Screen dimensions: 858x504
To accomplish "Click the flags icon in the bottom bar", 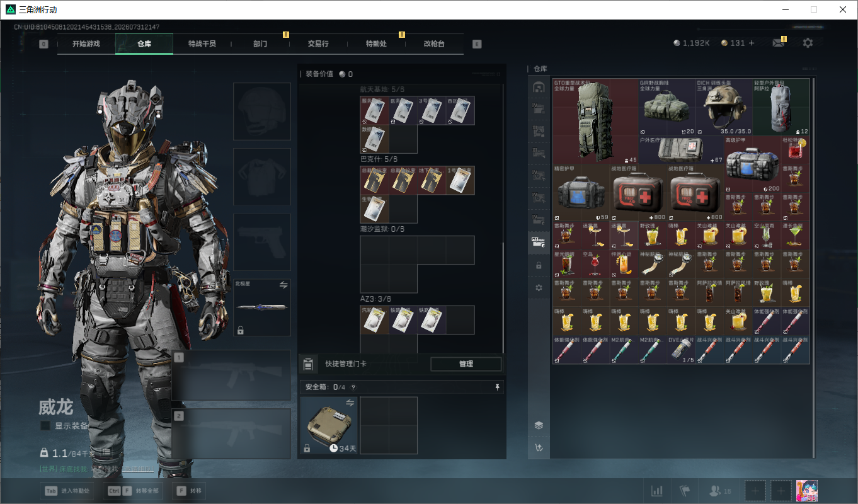I will (685, 490).
